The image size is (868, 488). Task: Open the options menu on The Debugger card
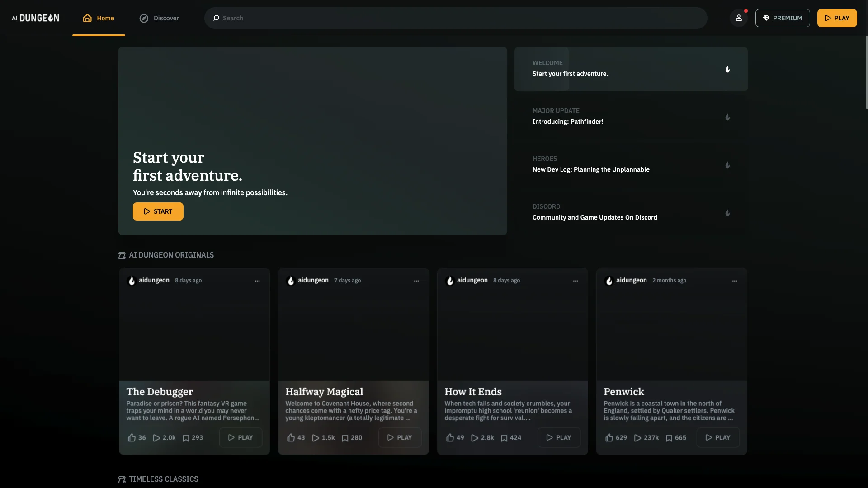tap(257, 281)
